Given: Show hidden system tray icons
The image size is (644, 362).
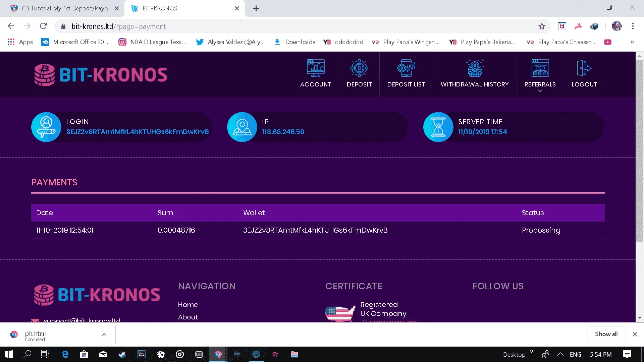Looking at the screenshot, I should (x=560, y=354).
